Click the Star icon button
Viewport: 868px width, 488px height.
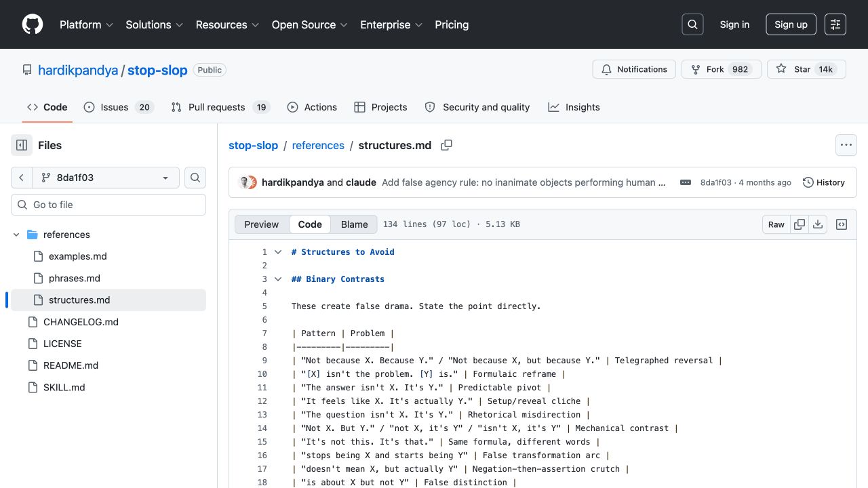(806, 69)
